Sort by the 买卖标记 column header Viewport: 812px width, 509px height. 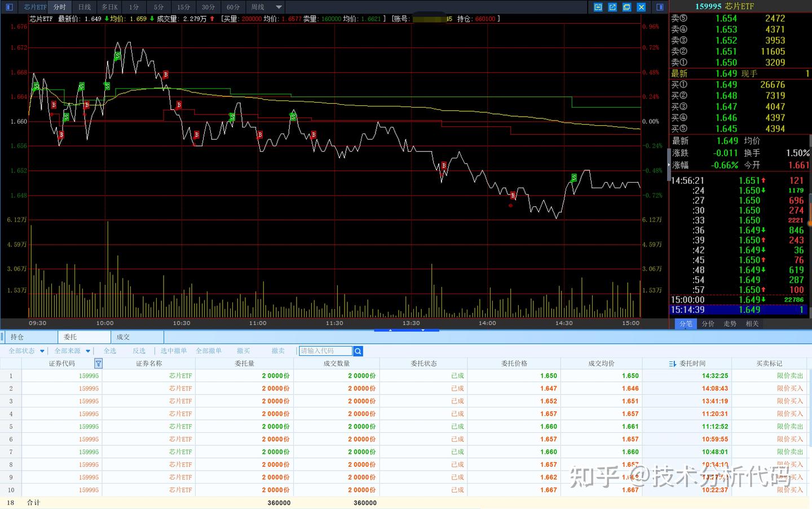(x=769, y=364)
